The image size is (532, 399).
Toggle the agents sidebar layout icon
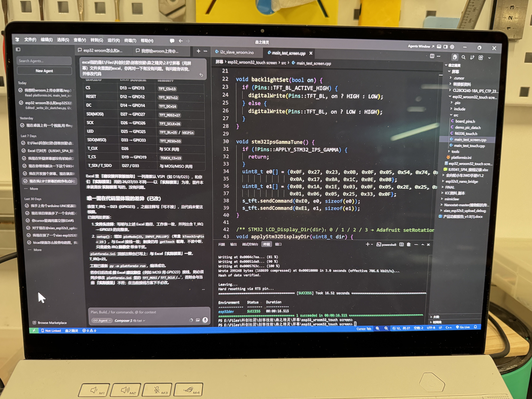pos(18,50)
